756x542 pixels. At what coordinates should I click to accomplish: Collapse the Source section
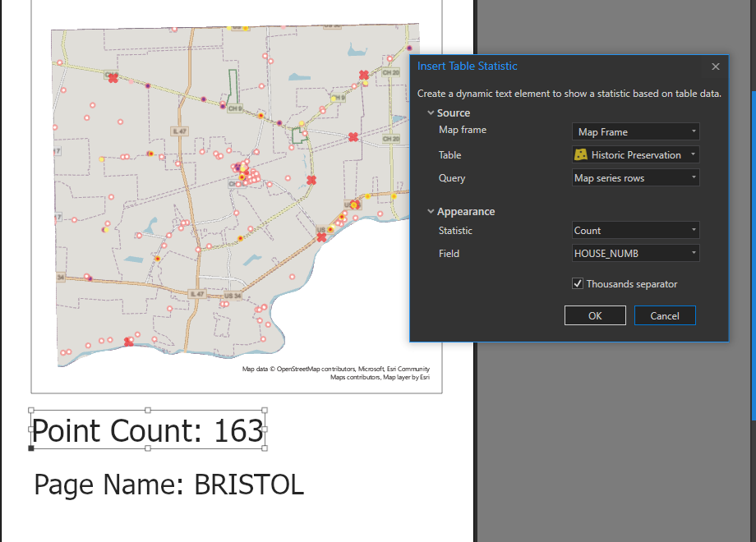coord(430,113)
